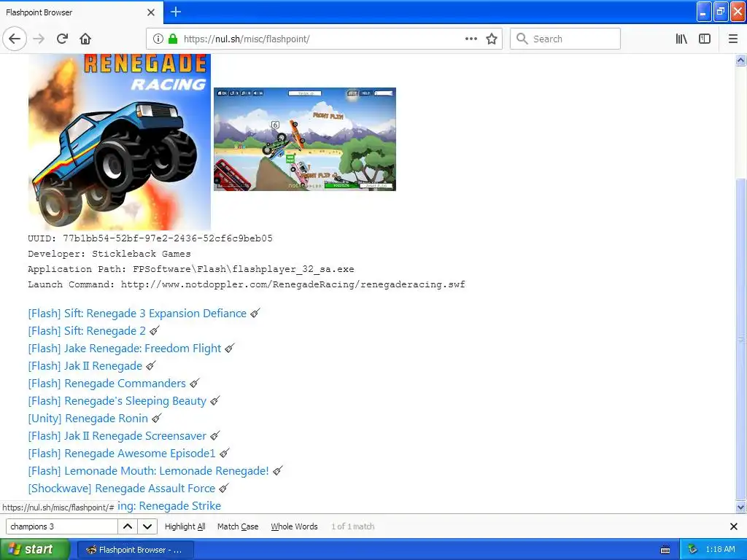The width and height of the screenshot is (747, 560).
Task: Click the system tray icon beside the clock
Action: 693,550
